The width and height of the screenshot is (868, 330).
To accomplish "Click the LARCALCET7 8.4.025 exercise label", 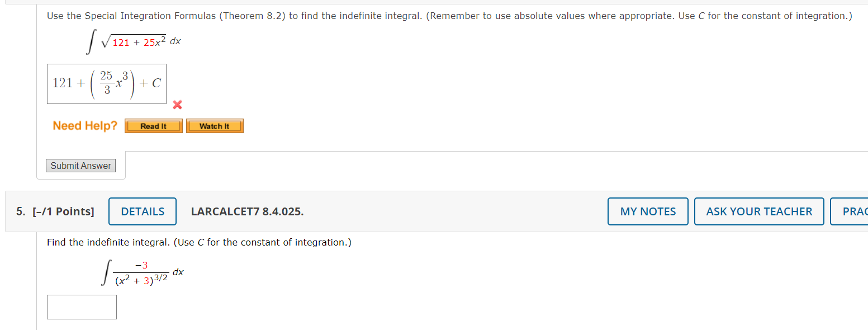I will point(247,211).
